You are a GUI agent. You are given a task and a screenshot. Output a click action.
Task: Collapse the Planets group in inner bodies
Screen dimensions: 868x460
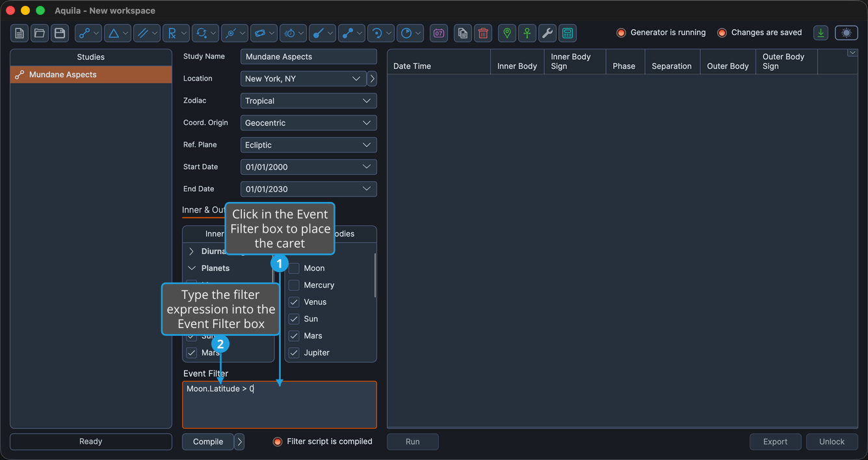pos(191,268)
